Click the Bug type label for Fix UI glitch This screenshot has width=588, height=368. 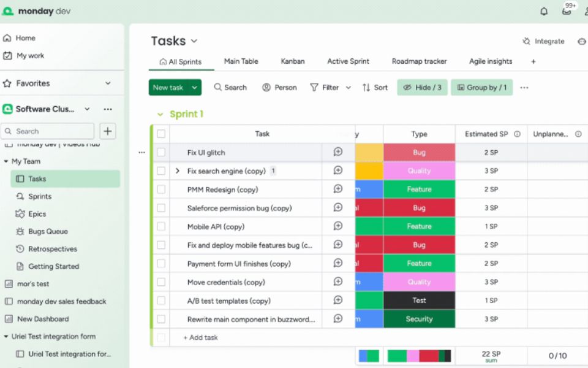[x=419, y=152]
